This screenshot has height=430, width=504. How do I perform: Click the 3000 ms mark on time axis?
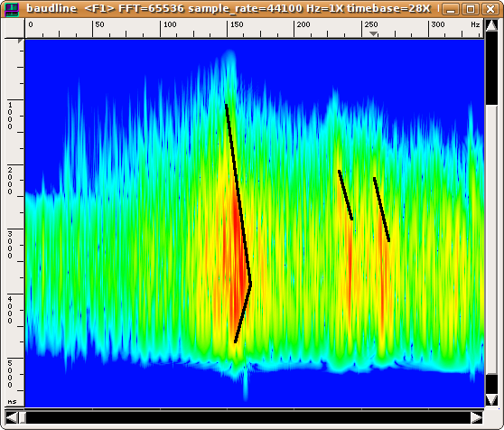click(10, 245)
